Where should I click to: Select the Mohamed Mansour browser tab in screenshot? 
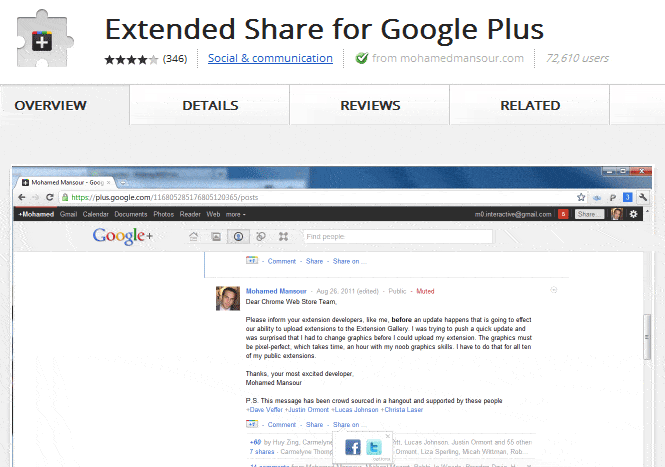click(66, 182)
